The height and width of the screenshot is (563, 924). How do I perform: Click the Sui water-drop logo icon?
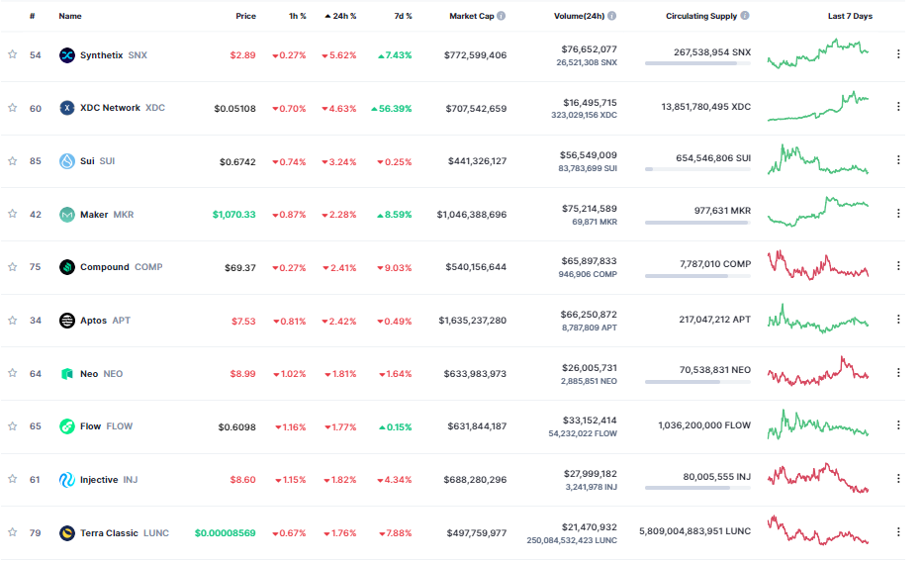67,161
